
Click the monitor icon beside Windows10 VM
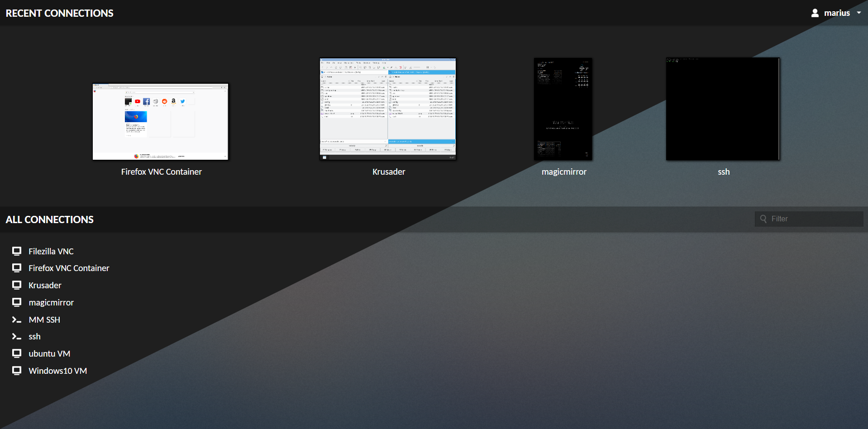tap(17, 371)
